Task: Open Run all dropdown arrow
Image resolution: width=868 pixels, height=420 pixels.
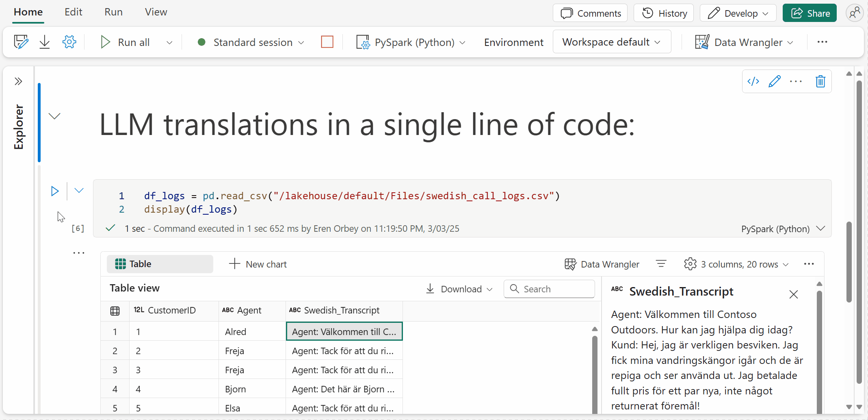Action: pos(169,42)
